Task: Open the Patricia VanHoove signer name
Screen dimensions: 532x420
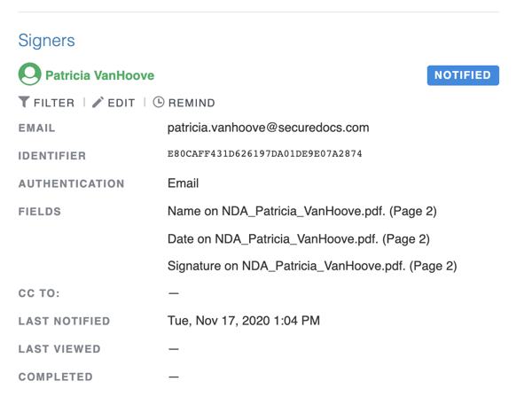Action: click(x=99, y=75)
